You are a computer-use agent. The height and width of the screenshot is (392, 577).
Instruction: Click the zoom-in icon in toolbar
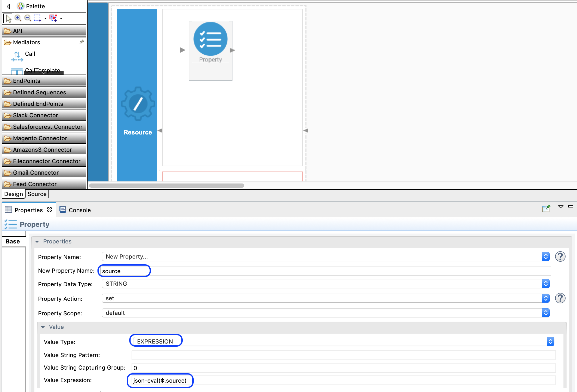pyautogui.click(x=17, y=17)
